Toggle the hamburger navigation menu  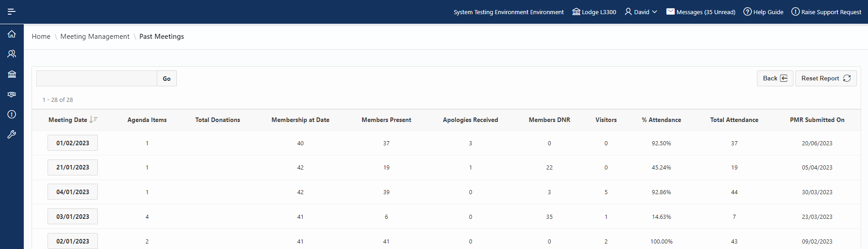11,11
